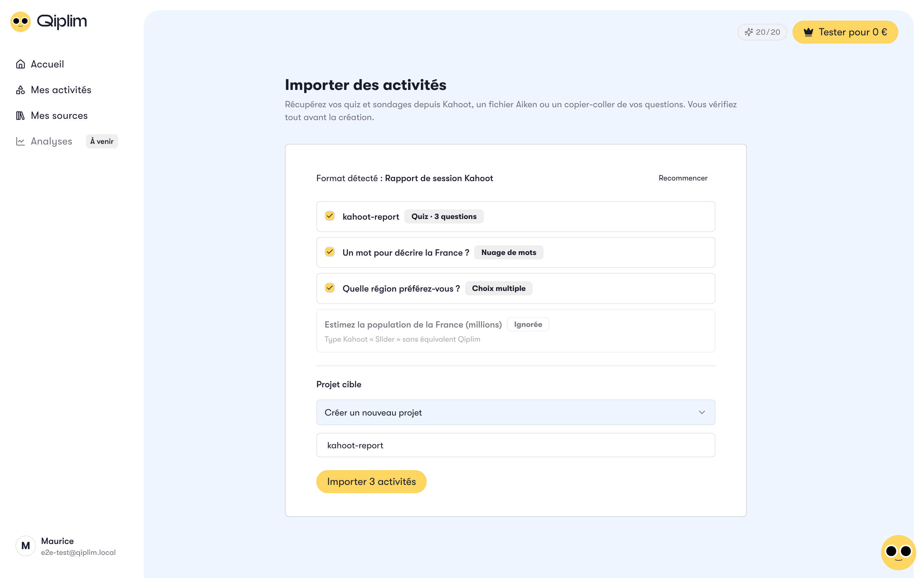Click the crown icon on Tester button
This screenshot has height=578, width=924.
(x=808, y=32)
